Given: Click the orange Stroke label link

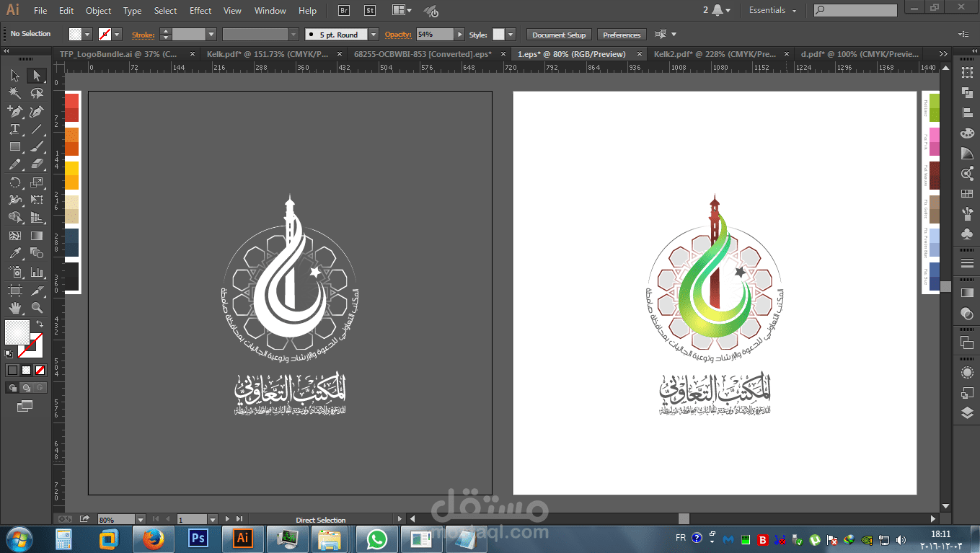Looking at the screenshot, I should click(143, 35).
